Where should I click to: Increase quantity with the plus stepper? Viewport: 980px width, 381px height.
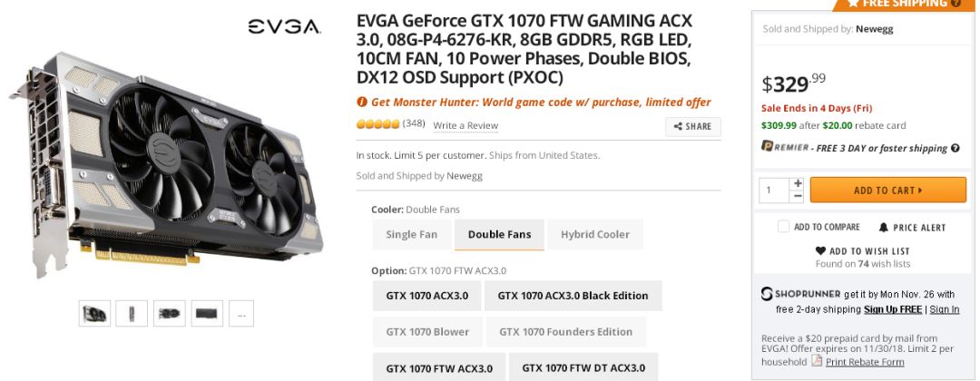coord(798,183)
